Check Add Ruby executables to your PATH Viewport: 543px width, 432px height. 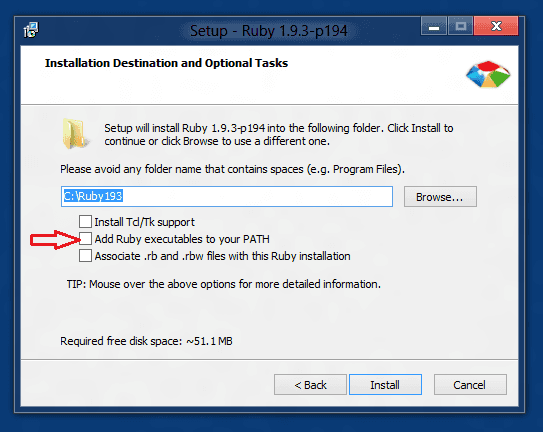[x=85, y=239]
